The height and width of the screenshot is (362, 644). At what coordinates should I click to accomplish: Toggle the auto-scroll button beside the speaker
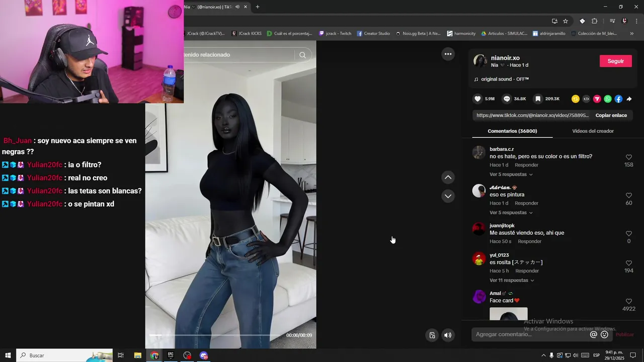click(x=432, y=335)
